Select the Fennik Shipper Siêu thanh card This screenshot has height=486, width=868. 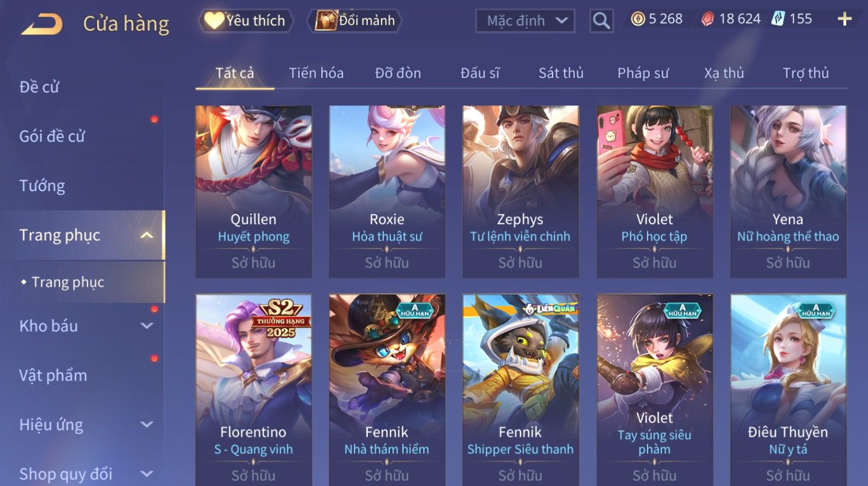click(x=520, y=390)
